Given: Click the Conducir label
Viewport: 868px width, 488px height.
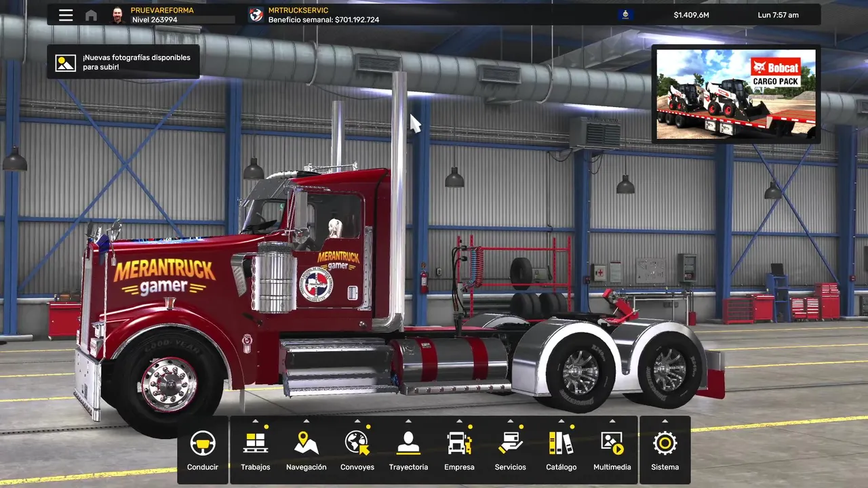Looking at the screenshot, I should (203, 467).
